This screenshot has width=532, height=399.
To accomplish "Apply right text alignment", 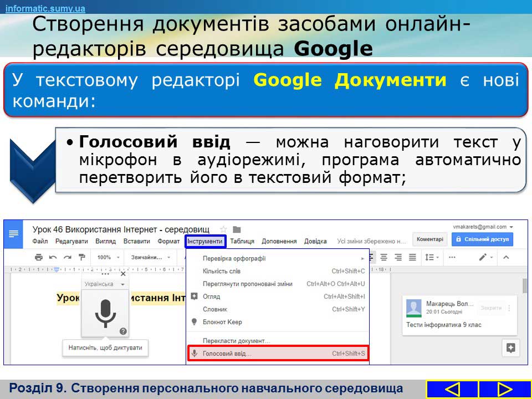I will point(398,257).
